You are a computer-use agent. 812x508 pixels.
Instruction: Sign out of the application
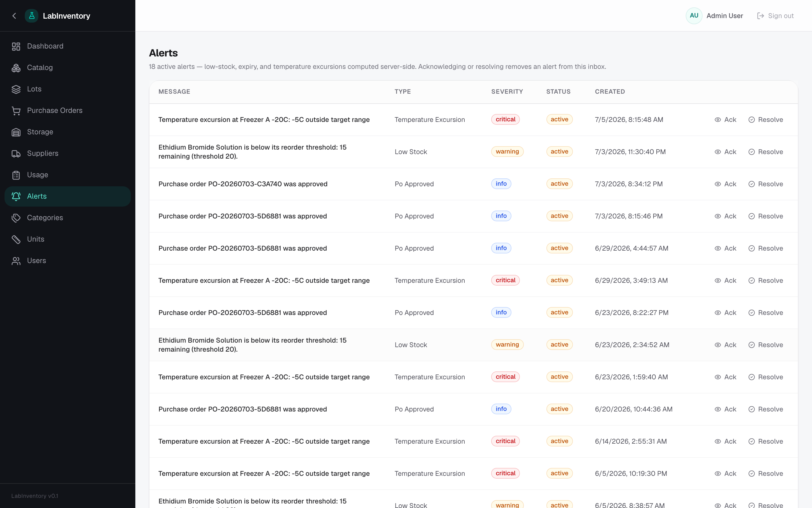click(775, 16)
